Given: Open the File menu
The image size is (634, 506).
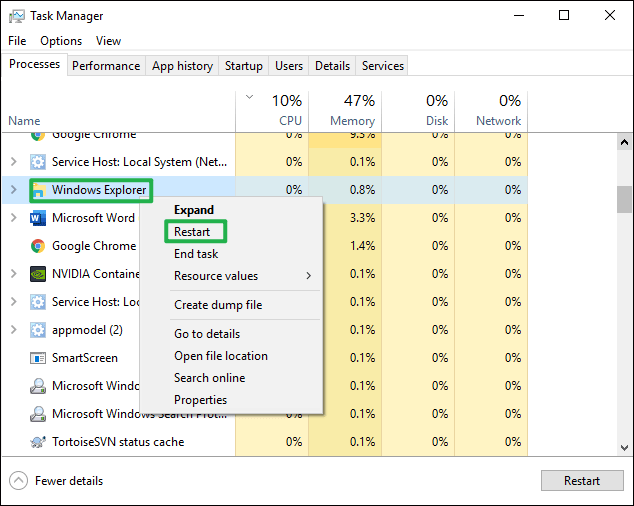Looking at the screenshot, I should tap(17, 41).
